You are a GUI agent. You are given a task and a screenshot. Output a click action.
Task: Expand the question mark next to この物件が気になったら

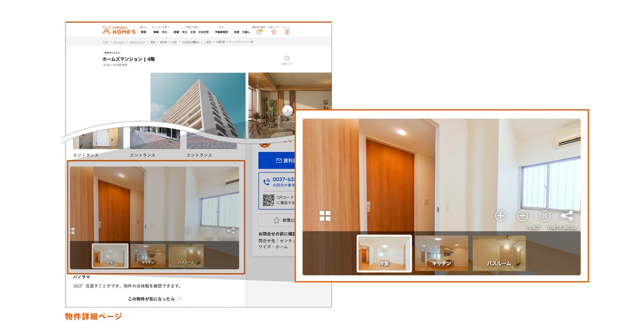(179, 299)
